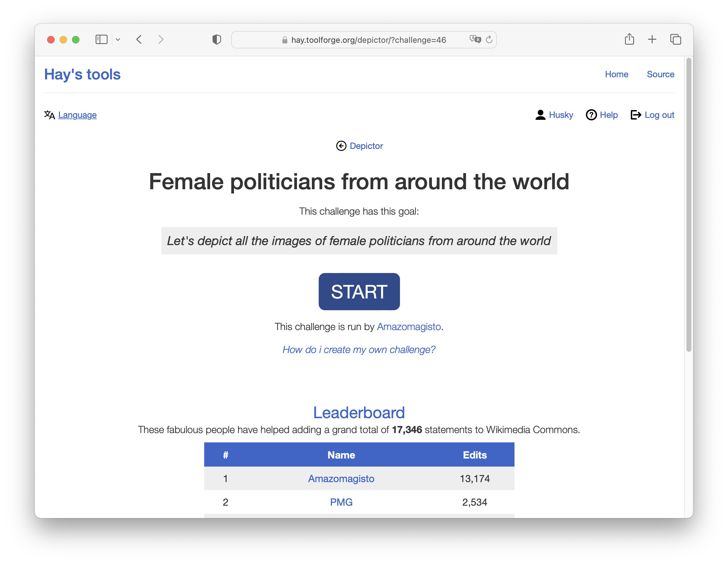Click the challenge goal text box

pos(359,241)
